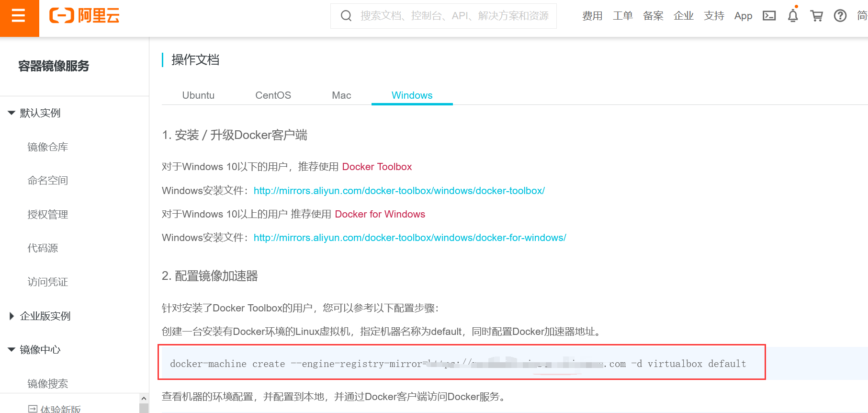868x413 pixels.
Task: Open 企业 in the top navigation
Action: [x=684, y=16]
